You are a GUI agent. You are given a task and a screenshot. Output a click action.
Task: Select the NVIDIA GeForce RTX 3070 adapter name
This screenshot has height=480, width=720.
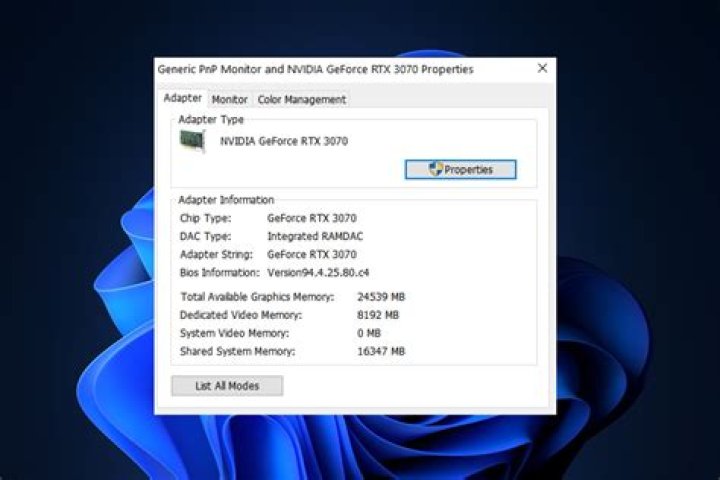coord(284,141)
